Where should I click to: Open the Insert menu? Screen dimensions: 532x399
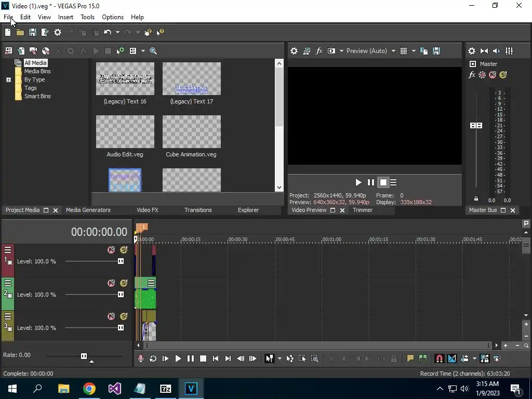click(65, 17)
